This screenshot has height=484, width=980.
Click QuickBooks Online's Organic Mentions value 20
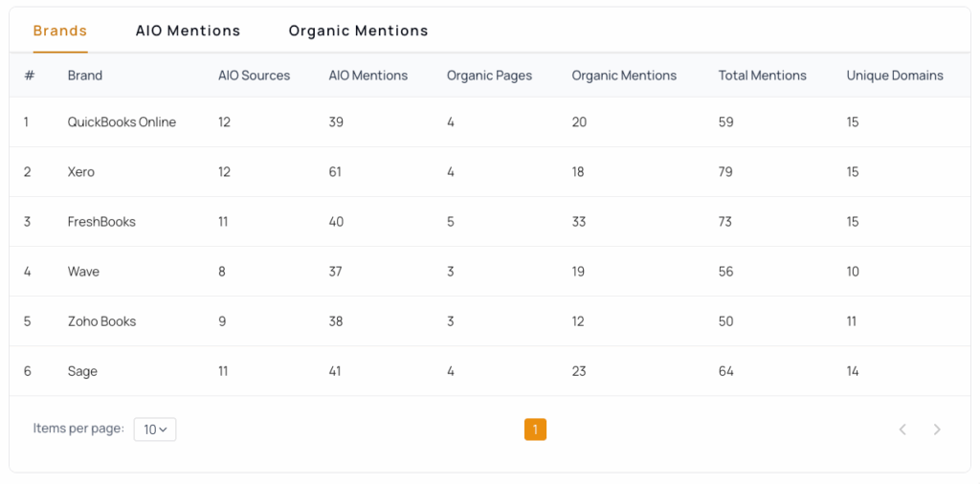579,122
